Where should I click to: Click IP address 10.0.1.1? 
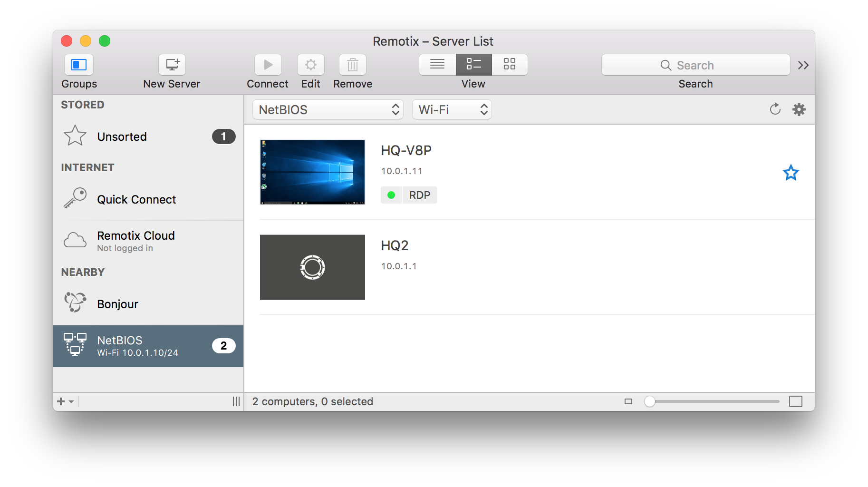399,266
